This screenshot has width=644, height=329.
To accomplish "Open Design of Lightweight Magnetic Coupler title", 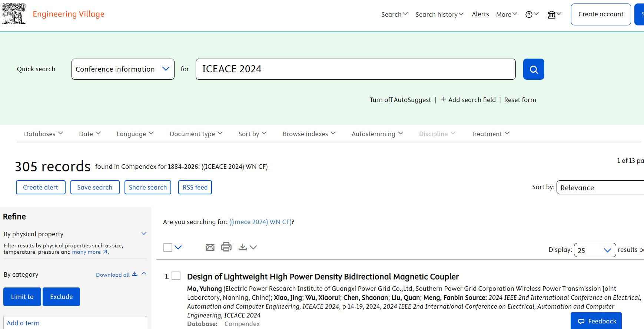I will (x=323, y=277).
